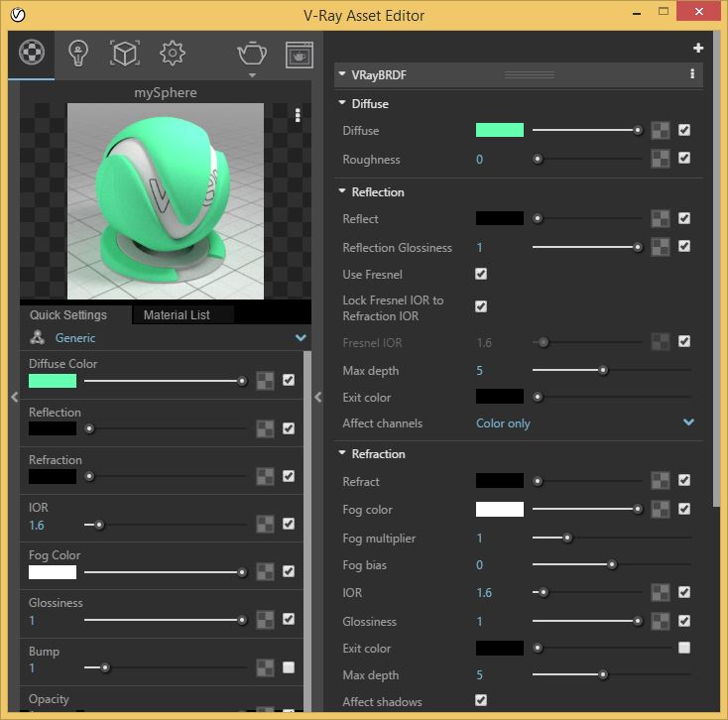The image size is (728, 720).
Task: Click Reflection Glossiness texture slot icon
Action: coord(661,247)
